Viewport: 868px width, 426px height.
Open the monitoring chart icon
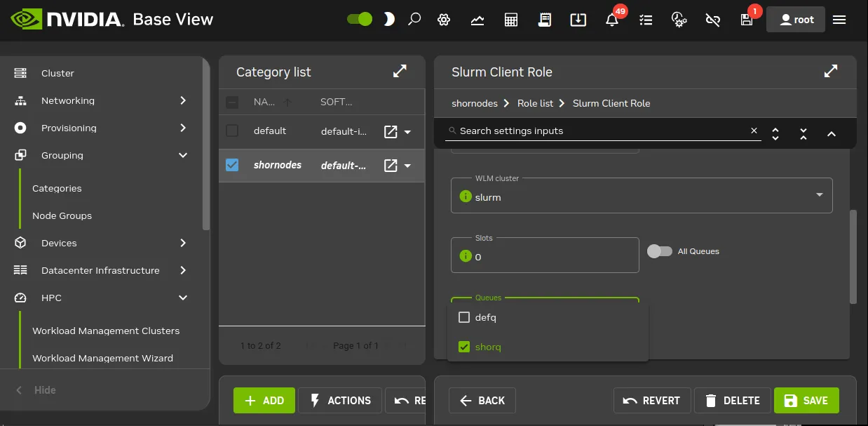tap(477, 20)
